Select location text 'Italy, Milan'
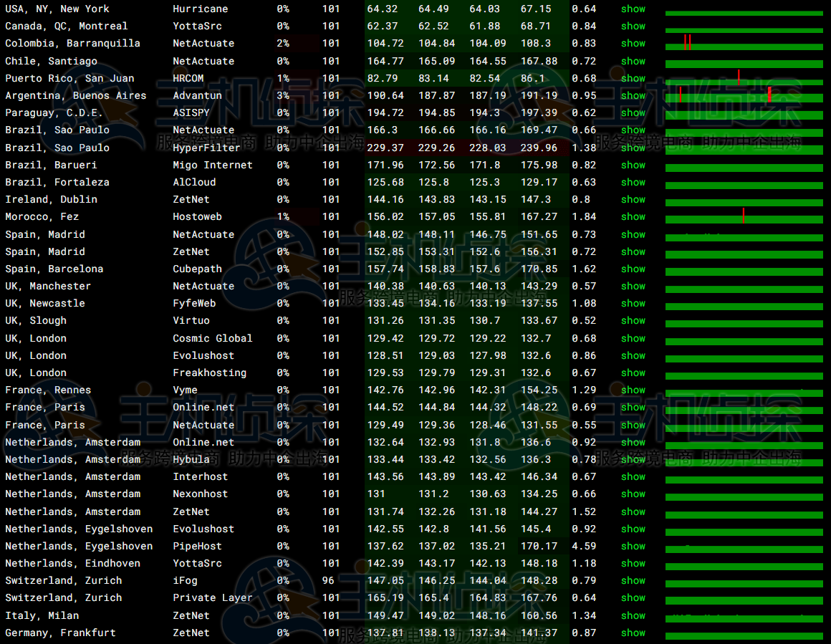 point(42,615)
